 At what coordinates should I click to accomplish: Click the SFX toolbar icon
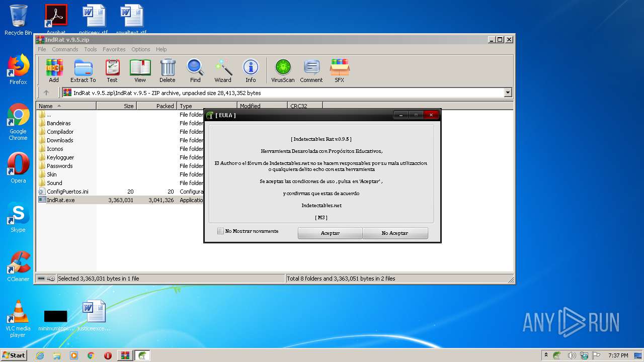tap(340, 70)
